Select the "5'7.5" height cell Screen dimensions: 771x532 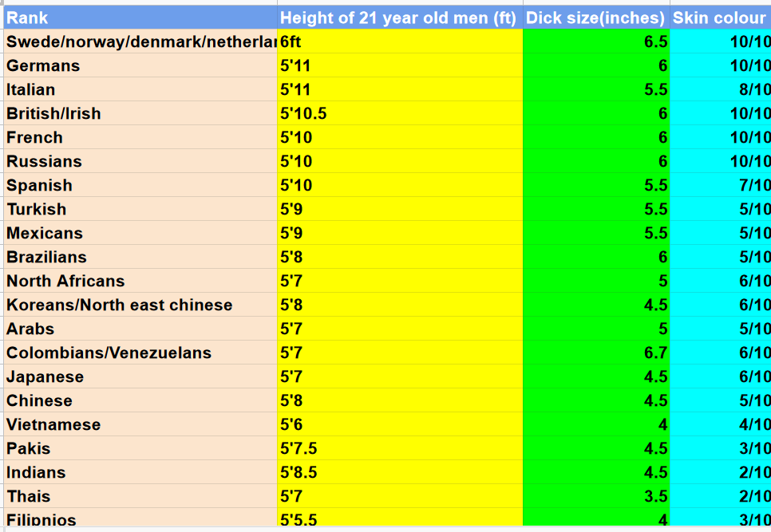click(x=399, y=448)
